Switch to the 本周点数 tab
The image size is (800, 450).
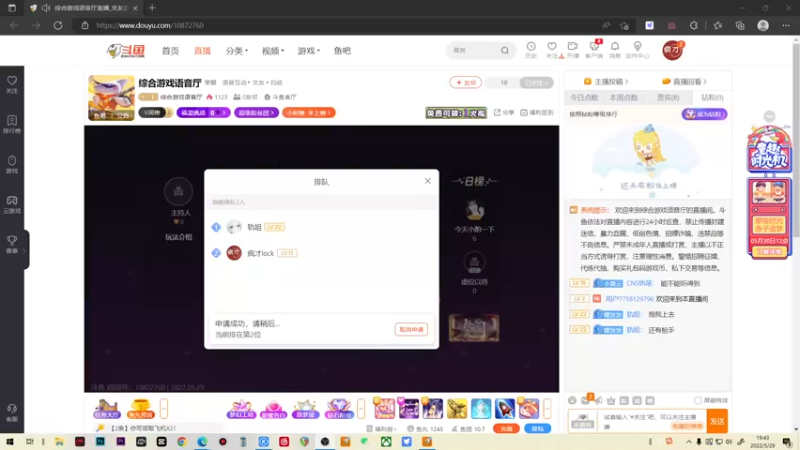click(x=623, y=97)
